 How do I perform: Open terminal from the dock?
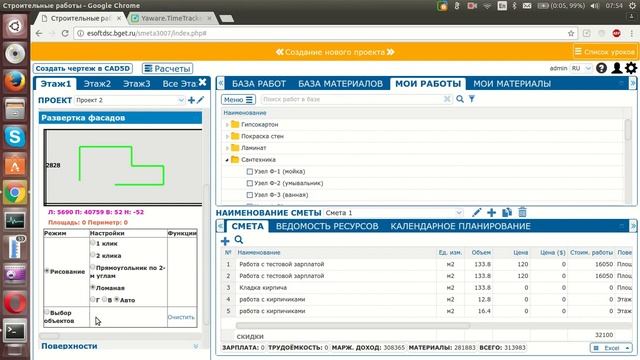(x=15, y=331)
